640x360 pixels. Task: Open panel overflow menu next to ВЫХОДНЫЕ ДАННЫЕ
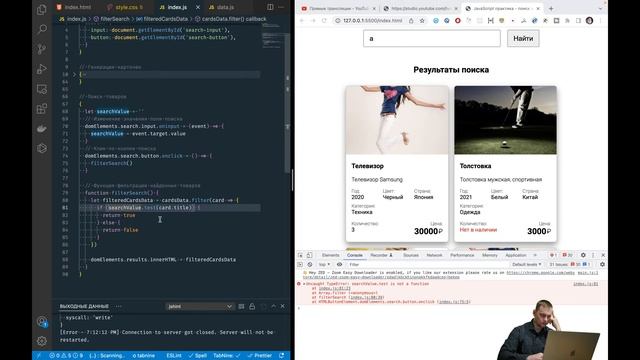tap(118, 306)
